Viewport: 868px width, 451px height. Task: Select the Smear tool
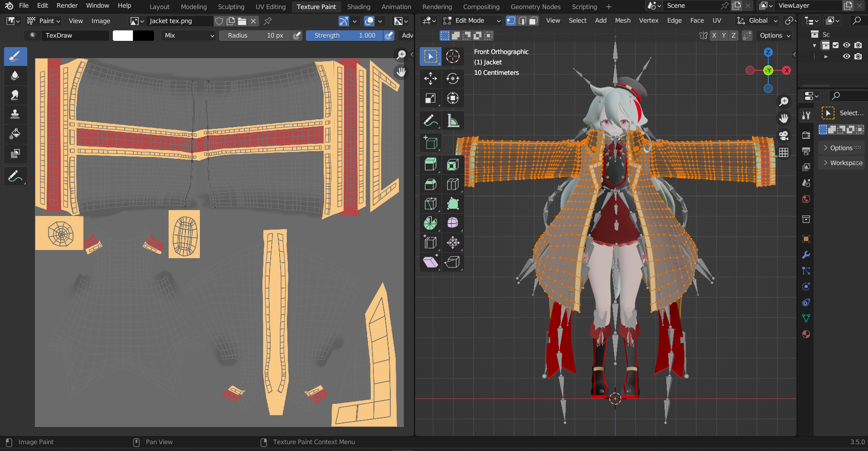15,95
